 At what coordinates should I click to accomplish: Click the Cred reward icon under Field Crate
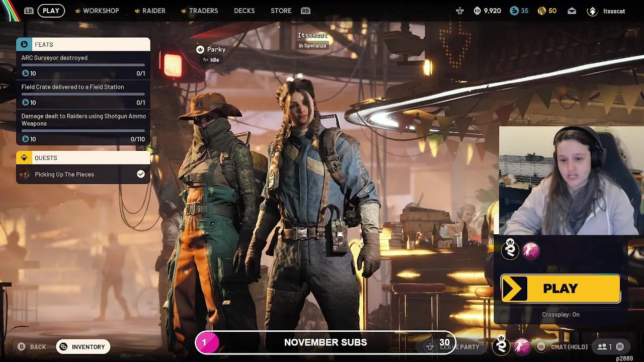[26, 103]
